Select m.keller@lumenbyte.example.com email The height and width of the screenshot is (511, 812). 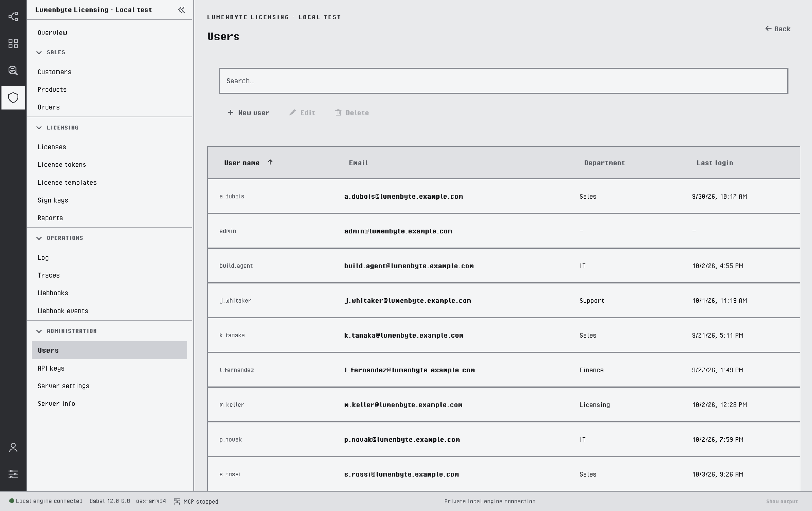pyautogui.click(x=403, y=405)
